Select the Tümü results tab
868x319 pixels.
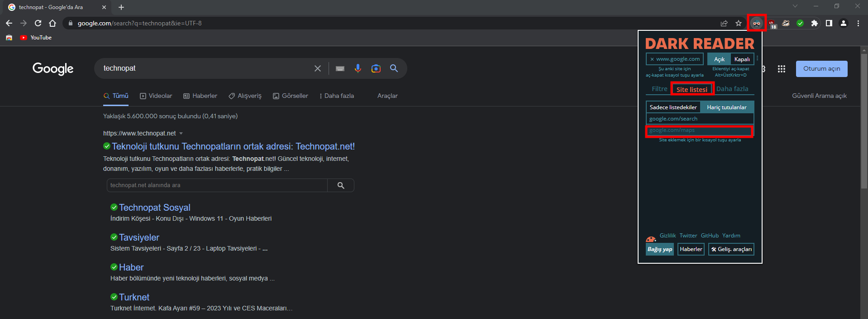[x=116, y=96]
